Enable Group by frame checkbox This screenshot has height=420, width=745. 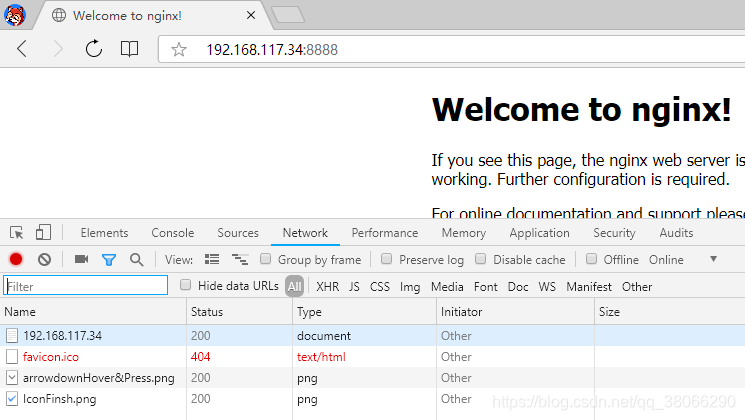click(265, 258)
